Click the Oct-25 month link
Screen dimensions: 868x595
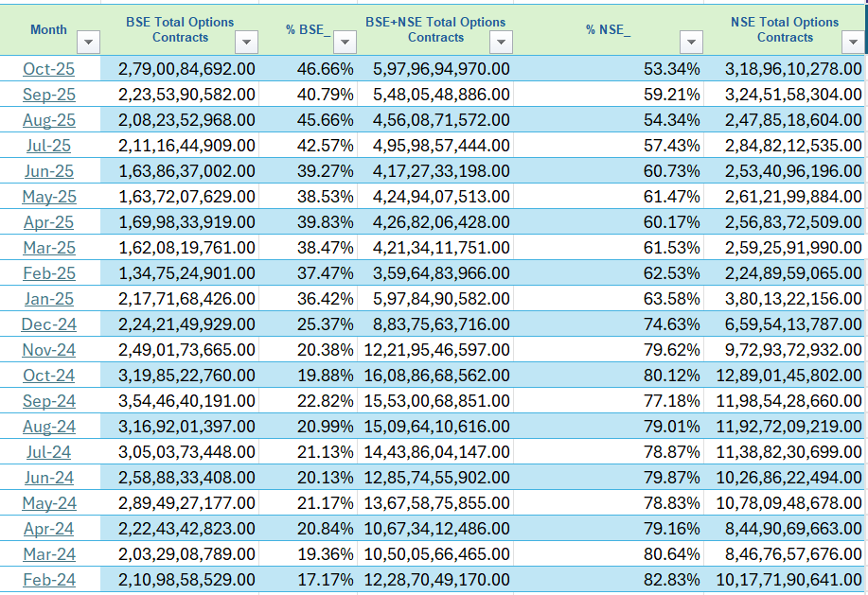coord(48,68)
